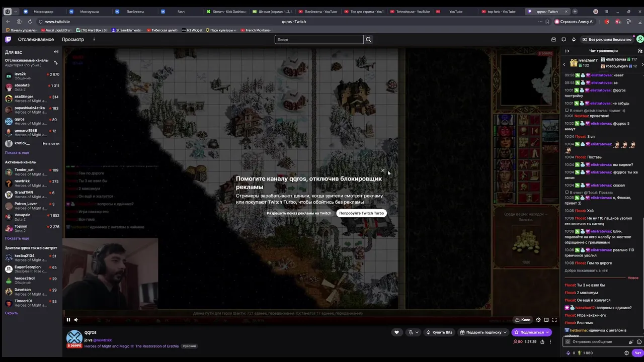Image resolution: width=644 pixels, height=362 pixels.
Task: Open the leva2k channel in the sidebar
Action: point(32,76)
